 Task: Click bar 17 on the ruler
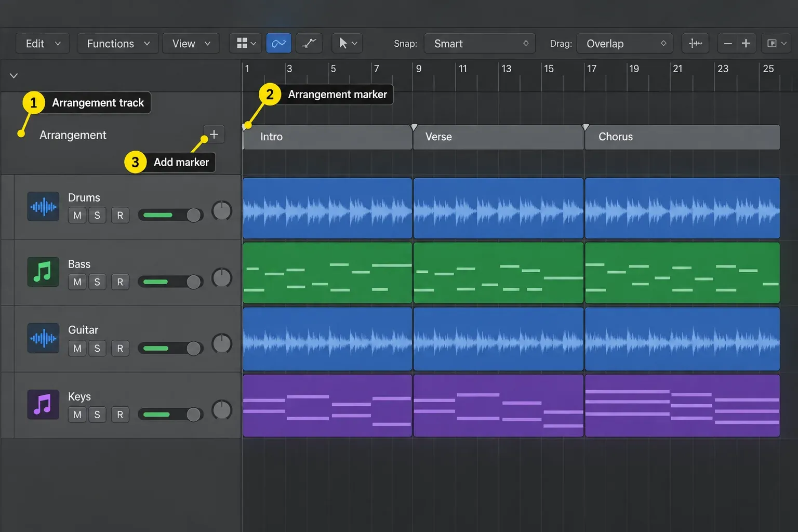(x=591, y=69)
